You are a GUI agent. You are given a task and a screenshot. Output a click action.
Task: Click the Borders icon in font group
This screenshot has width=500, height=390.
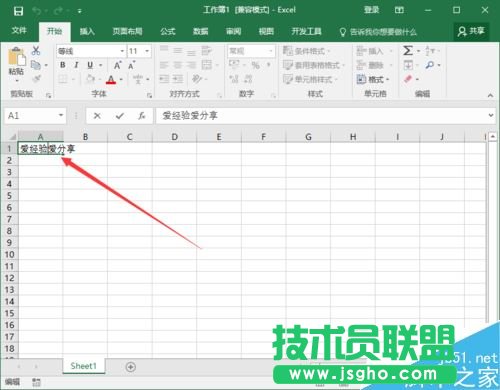tap(63, 79)
